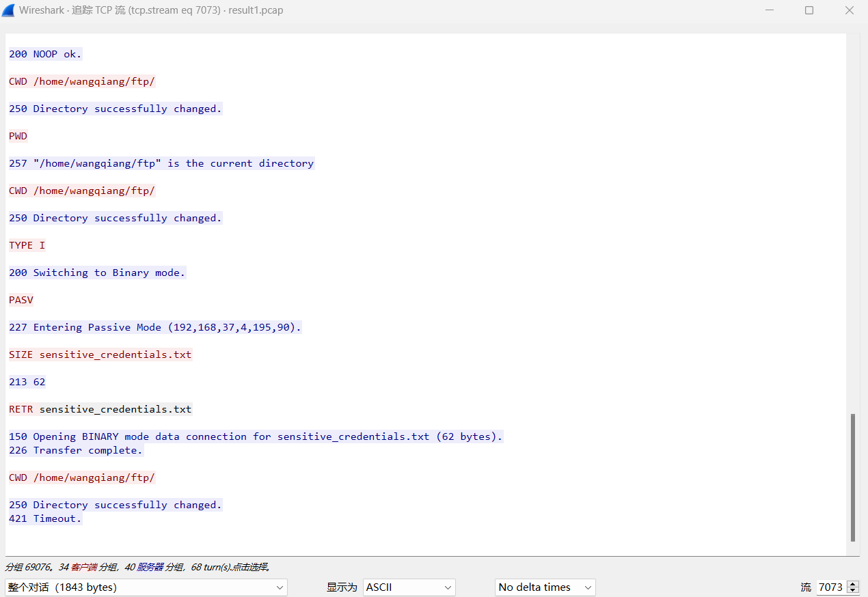Open the 显示为 ASCII format dropdown
Image resolution: width=868 pixels, height=597 pixels.
click(x=409, y=587)
